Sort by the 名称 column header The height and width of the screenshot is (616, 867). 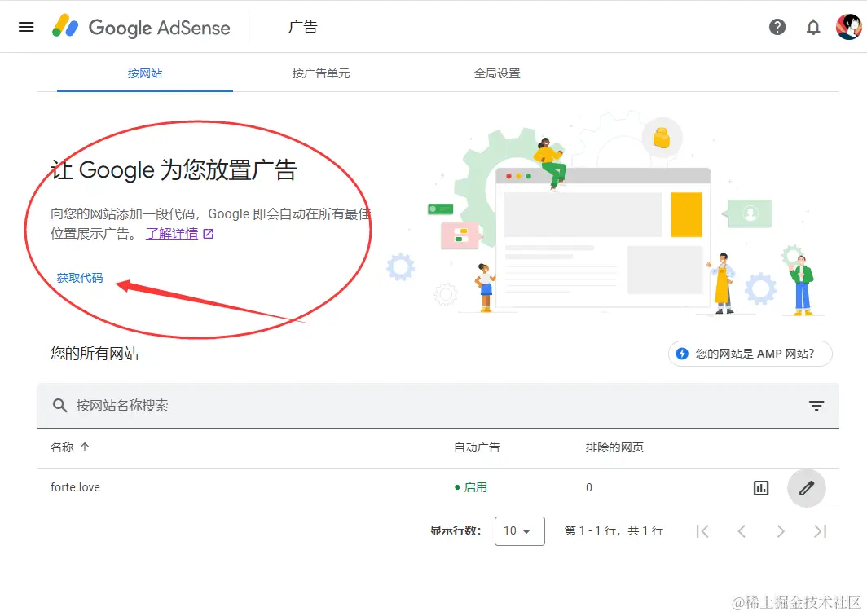pyautogui.click(x=62, y=447)
